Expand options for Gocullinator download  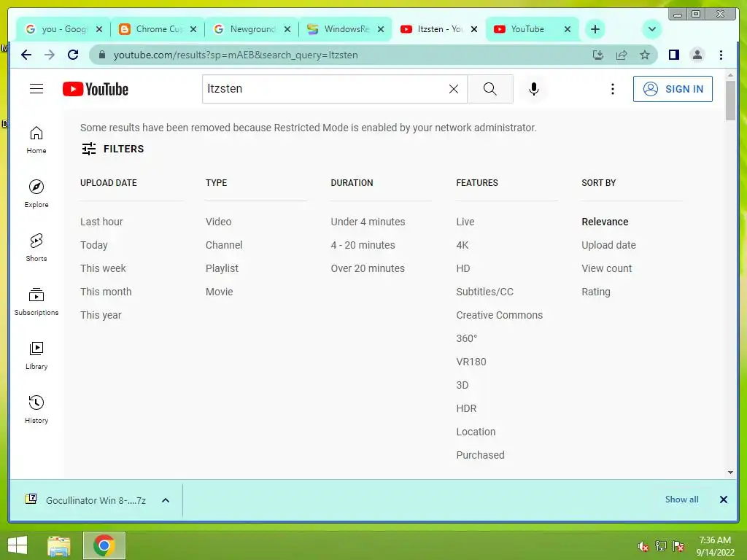166,500
